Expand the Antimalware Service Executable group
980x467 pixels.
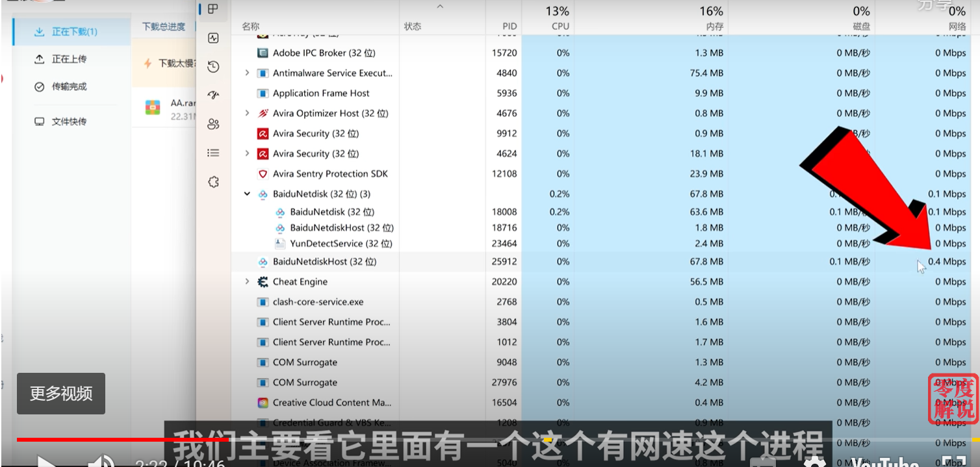pyautogui.click(x=247, y=73)
